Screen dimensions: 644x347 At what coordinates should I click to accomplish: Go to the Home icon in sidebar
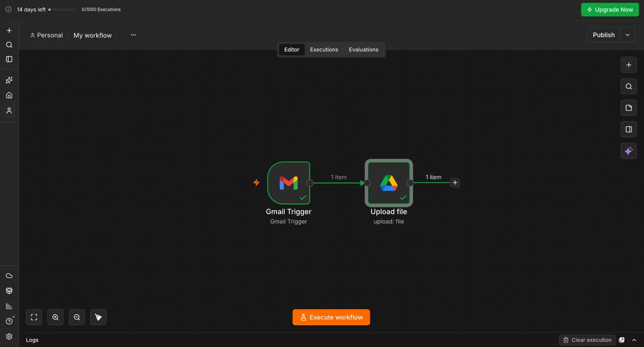point(9,95)
